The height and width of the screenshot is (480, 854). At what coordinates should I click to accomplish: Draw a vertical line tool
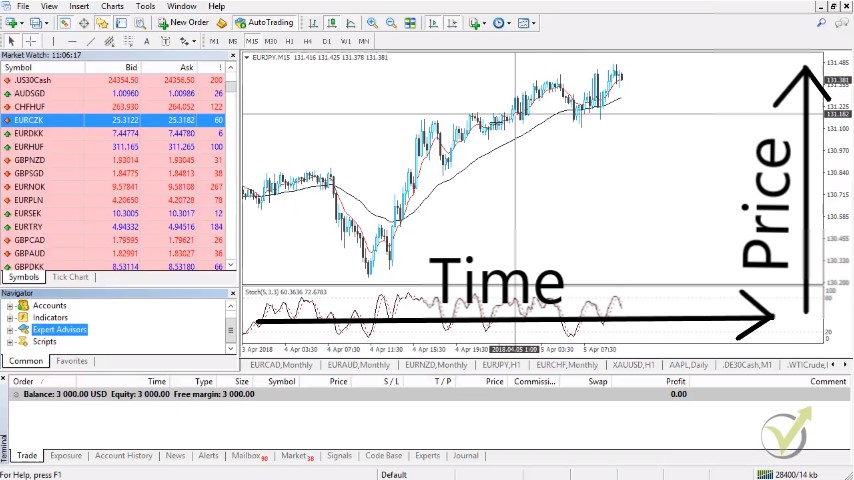[53, 41]
